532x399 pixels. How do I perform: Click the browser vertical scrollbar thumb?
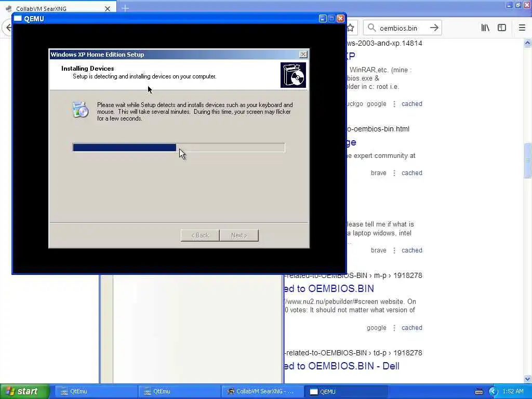(x=528, y=160)
